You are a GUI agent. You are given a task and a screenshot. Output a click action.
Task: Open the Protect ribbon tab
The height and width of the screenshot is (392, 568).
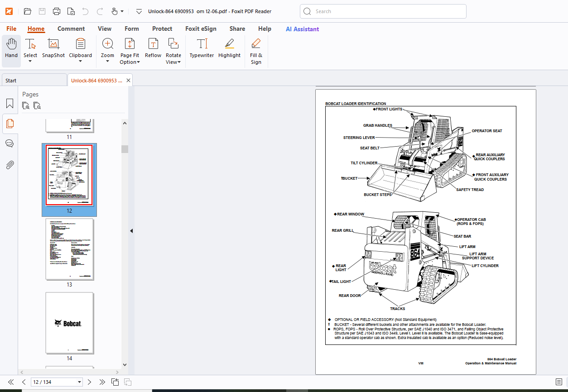[x=162, y=29]
